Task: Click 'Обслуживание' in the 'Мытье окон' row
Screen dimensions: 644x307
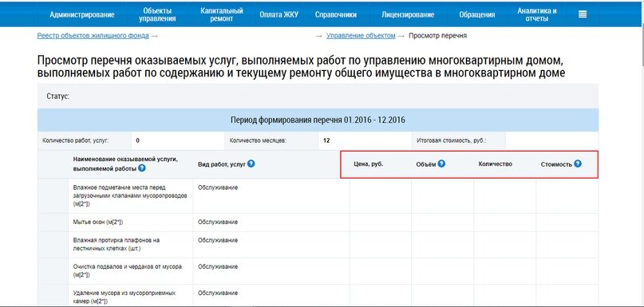Action: tap(218, 222)
